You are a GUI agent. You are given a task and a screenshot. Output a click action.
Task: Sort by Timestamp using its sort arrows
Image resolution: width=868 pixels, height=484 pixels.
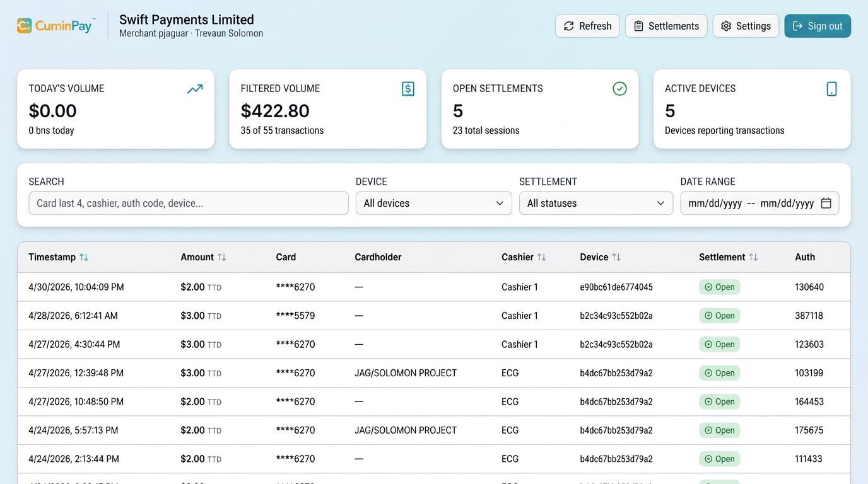tap(84, 257)
